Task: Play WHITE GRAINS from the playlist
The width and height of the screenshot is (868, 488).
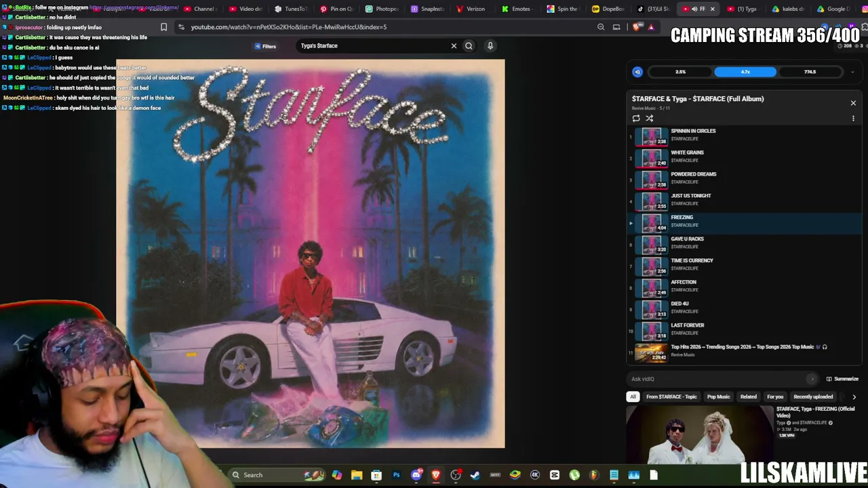Action: pyautogui.click(x=745, y=158)
